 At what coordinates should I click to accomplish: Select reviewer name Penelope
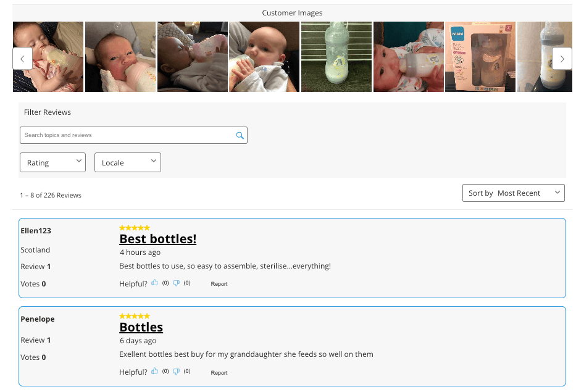38,319
